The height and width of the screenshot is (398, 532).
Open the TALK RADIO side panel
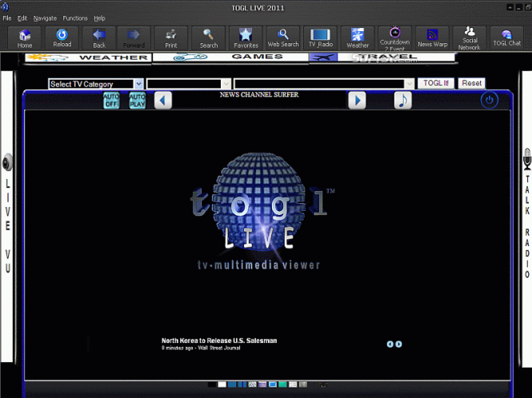(x=527, y=219)
